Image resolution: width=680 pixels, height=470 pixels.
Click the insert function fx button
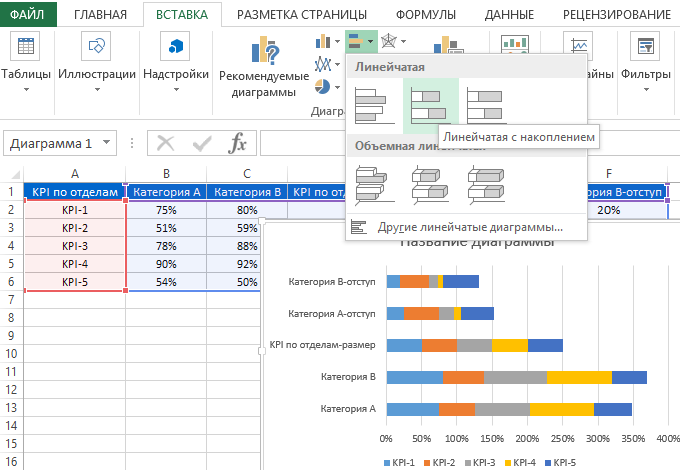(x=237, y=143)
